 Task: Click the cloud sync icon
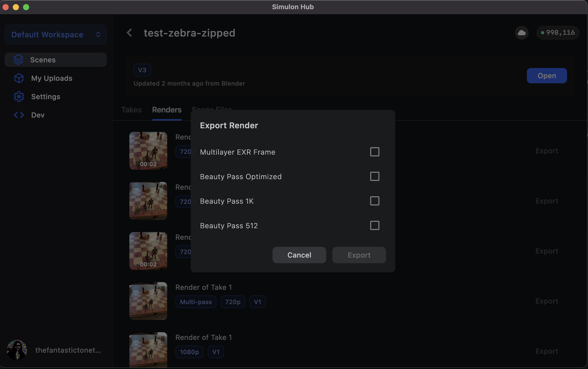pos(522,33)
